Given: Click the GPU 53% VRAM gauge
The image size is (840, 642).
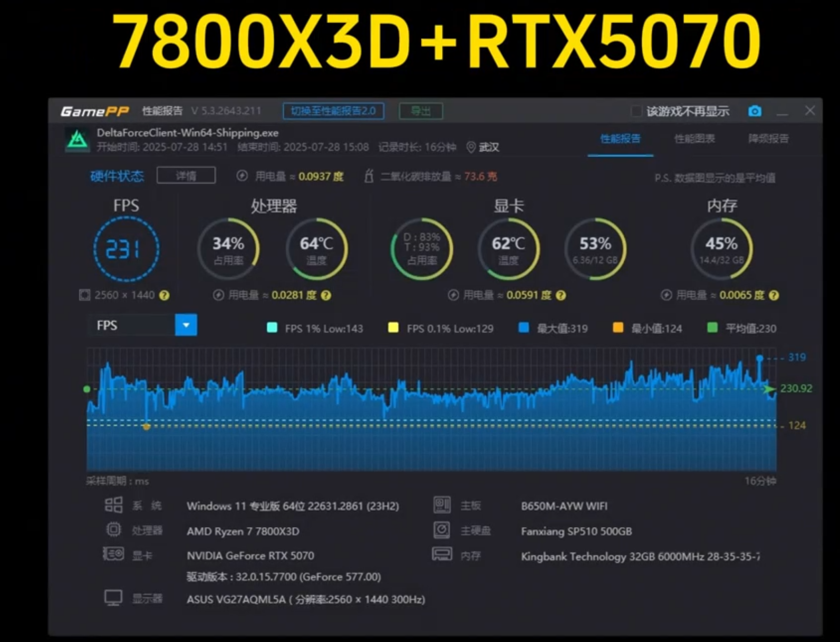Looking at the screenshot, I should click(595, 249).
